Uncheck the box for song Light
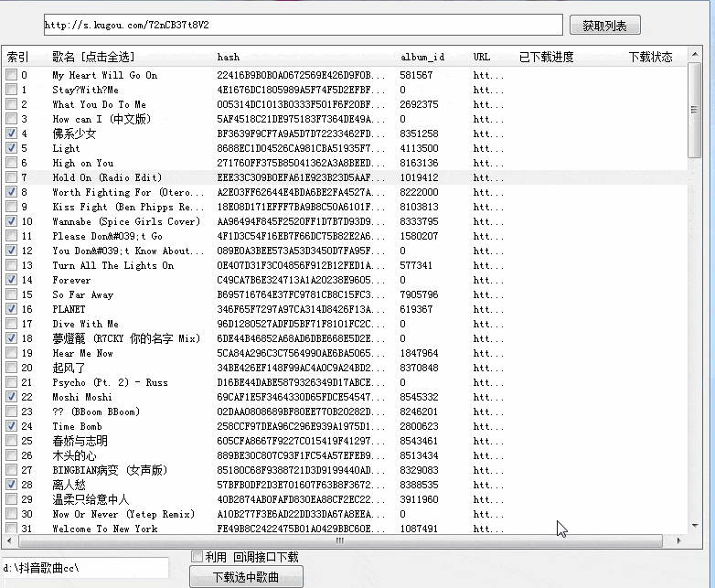The image size is (715, 588). click(11, 148)
